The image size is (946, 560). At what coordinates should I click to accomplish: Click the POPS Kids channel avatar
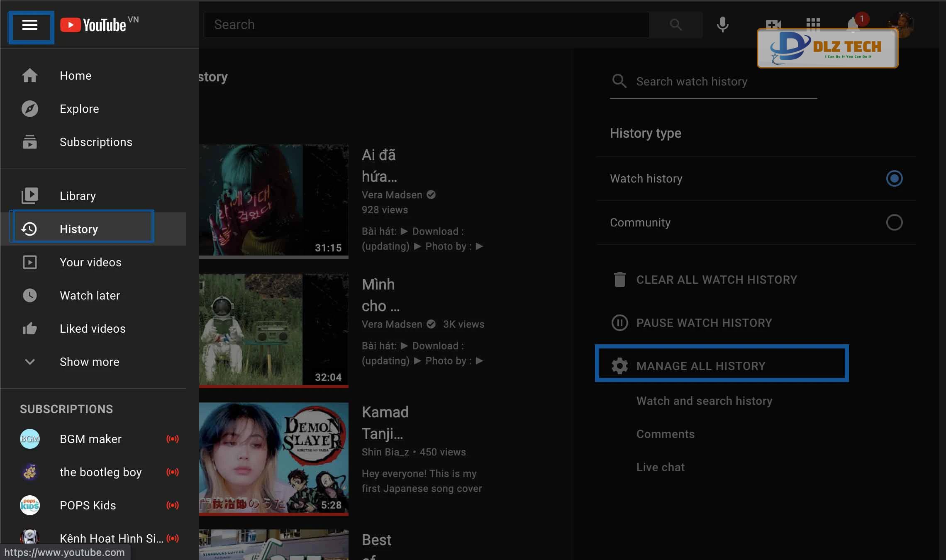pyautogui.click(x=30, y=505)
